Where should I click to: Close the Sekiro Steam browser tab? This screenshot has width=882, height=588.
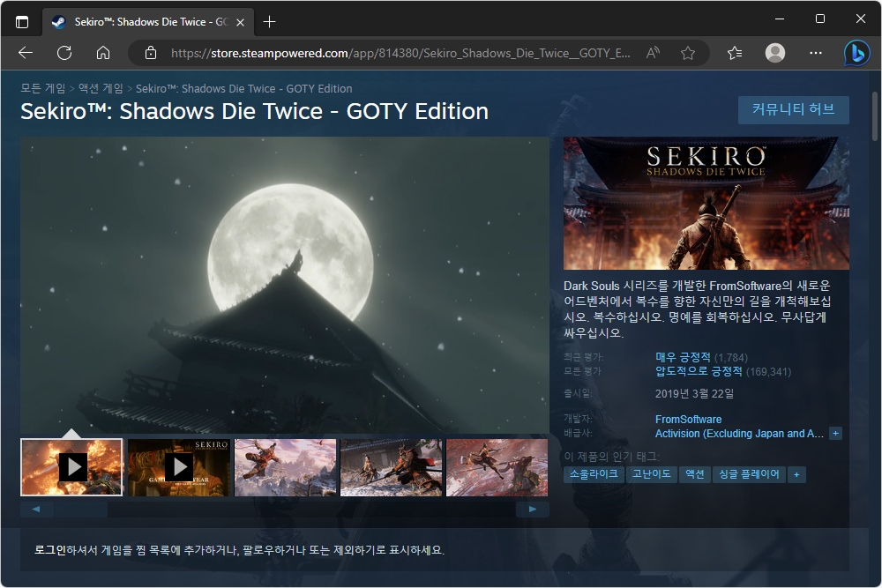point(240,23)
